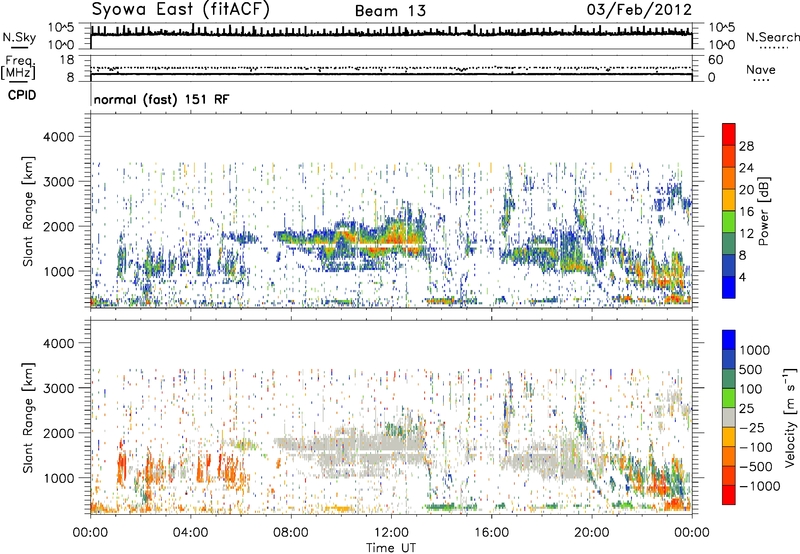Select the "Freq. [MHz]" axis label
This screenshot has height=554, width=800.
tap(18, 67)
